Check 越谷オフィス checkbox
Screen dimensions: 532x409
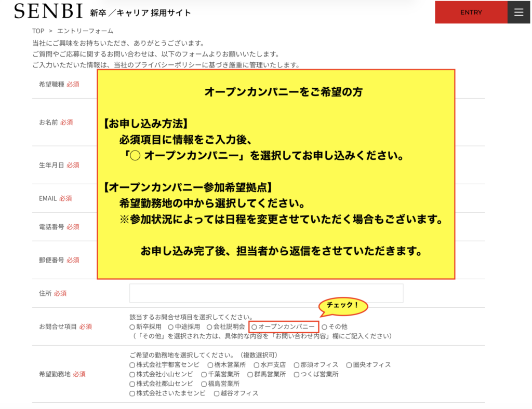[x=217, y=393]
